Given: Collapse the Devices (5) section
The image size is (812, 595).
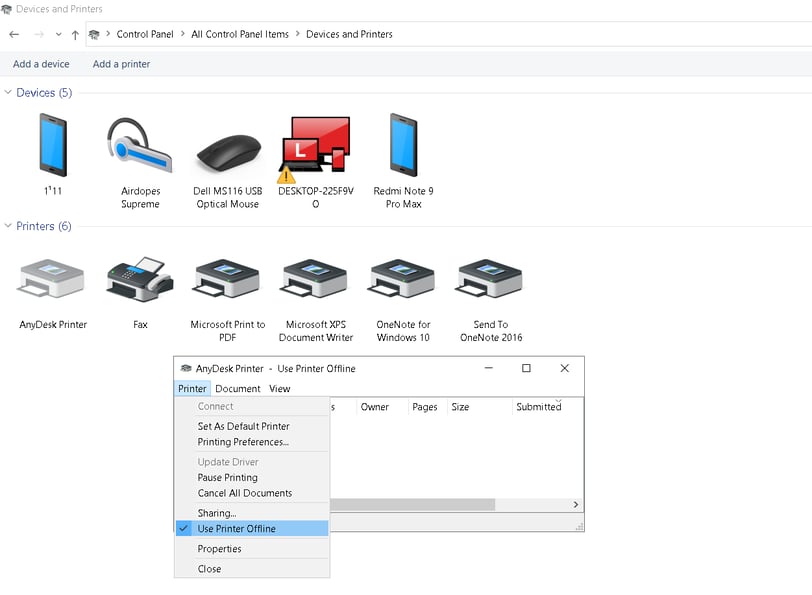Looking at the screenshot, I should point(8,92).
